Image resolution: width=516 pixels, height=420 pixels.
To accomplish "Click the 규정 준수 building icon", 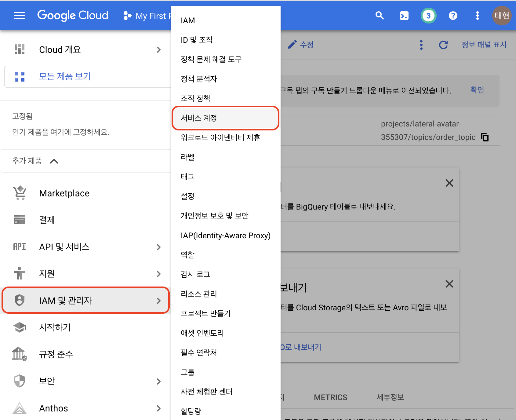I will [20, 354].
